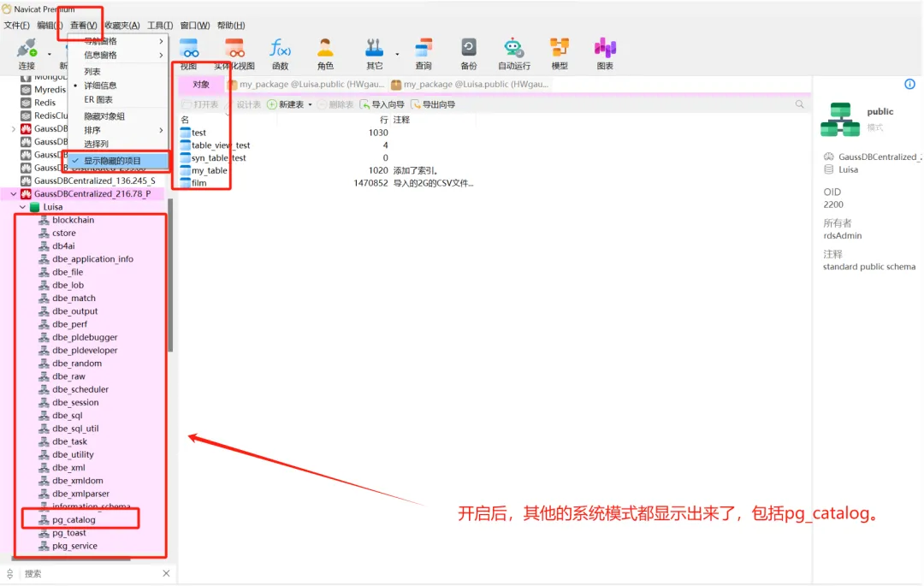Expand the 导航窗格 submenu arrow
Viewport: 924px width, 586px height.
click(161, 41)
